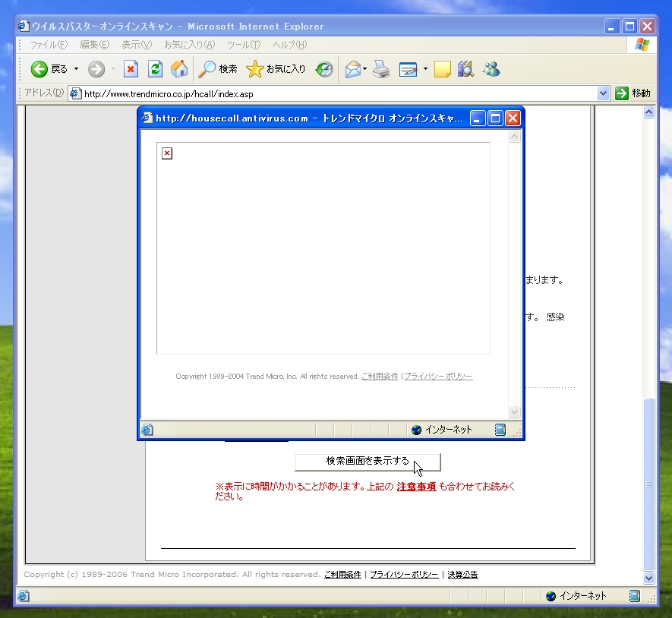Expand the Mail icon dropdown arrow
This screenshot has height=618, width=672.
point(364,69)
